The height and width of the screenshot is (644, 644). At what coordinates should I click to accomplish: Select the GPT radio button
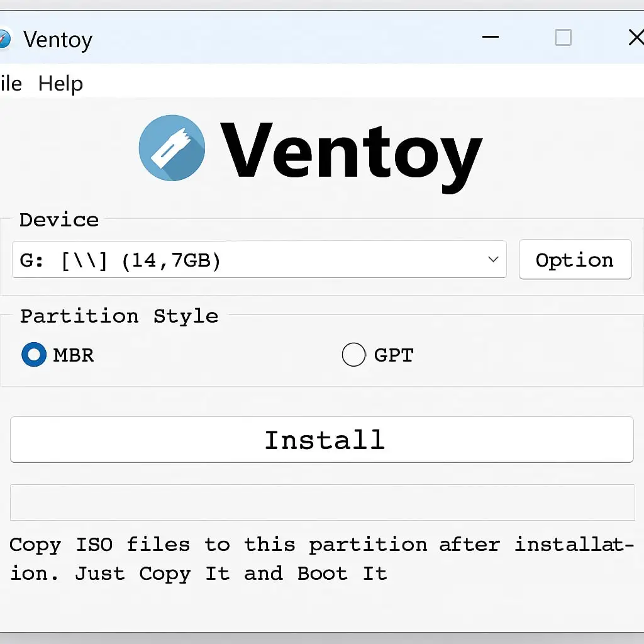point(353,355)
